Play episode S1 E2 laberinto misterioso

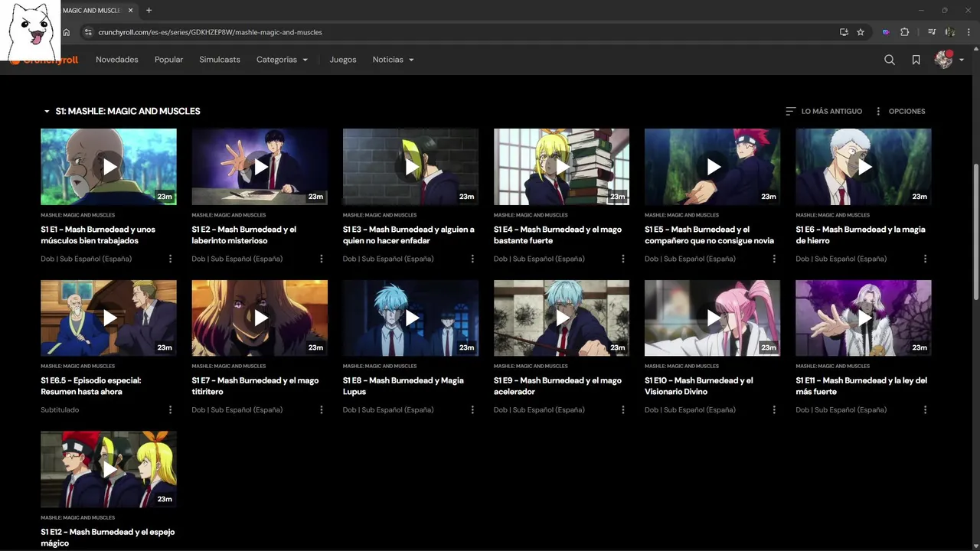260,166
